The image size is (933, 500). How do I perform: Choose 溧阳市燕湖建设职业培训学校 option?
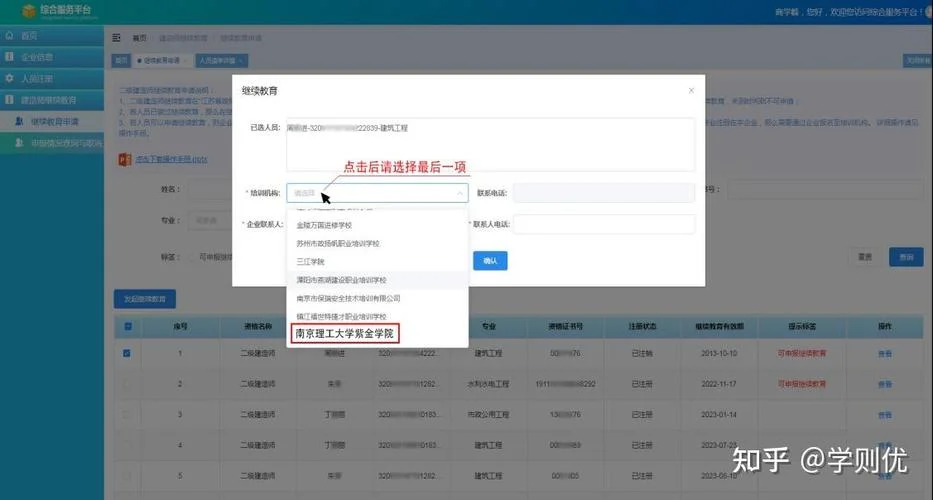click(x=377, y=280)
